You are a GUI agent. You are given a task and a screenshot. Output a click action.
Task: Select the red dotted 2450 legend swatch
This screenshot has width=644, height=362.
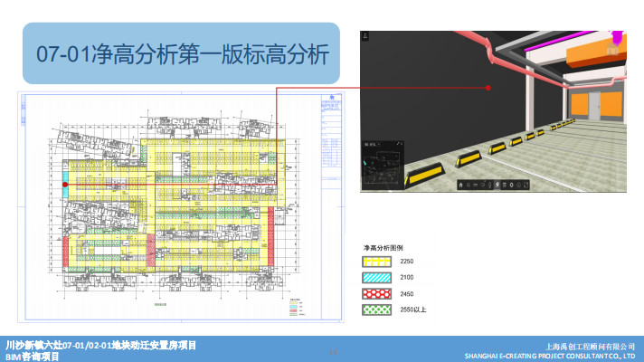[374, 294]
